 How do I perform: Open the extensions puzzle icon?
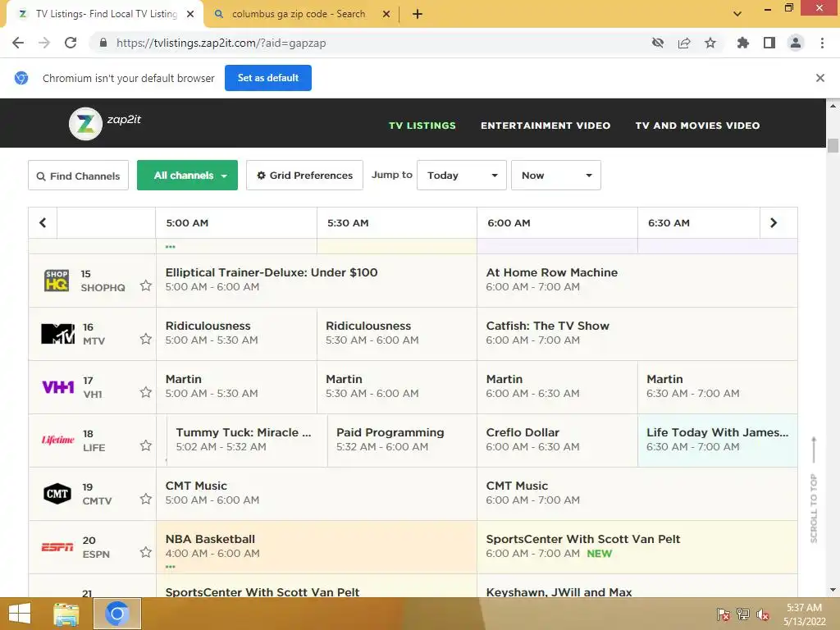pyautogui.click(x=742, y=43)
